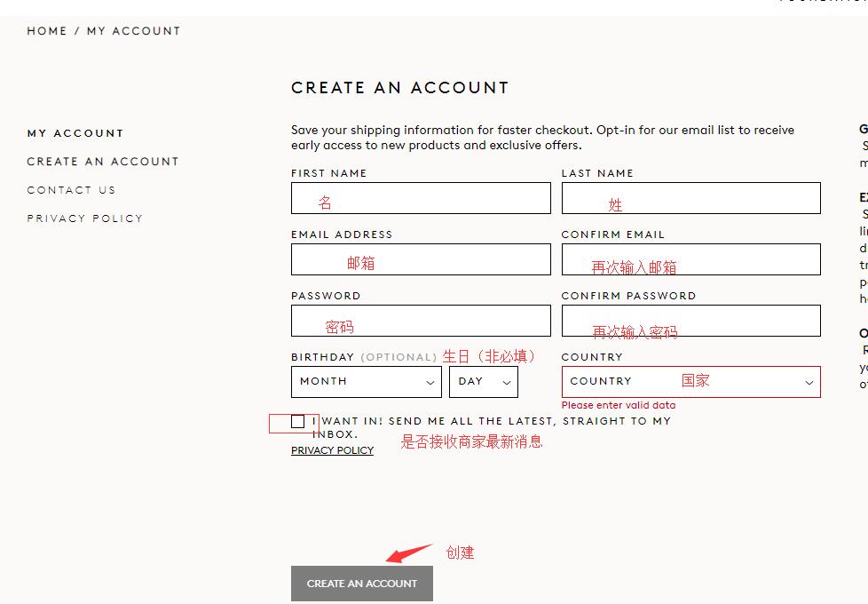Image resolution: width=868 pixels, height=604 pixels.
Task: Select the Password input box
Action: point(421,321)
